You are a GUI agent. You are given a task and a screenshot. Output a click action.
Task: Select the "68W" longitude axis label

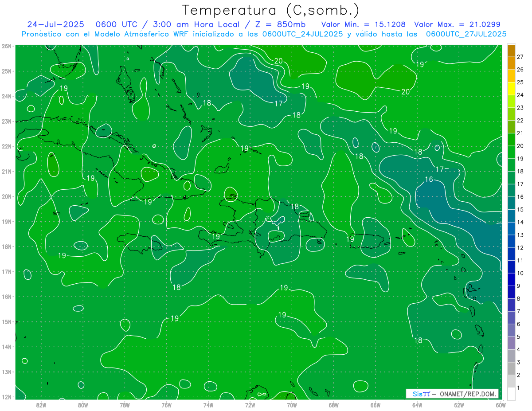click(334, 405)
